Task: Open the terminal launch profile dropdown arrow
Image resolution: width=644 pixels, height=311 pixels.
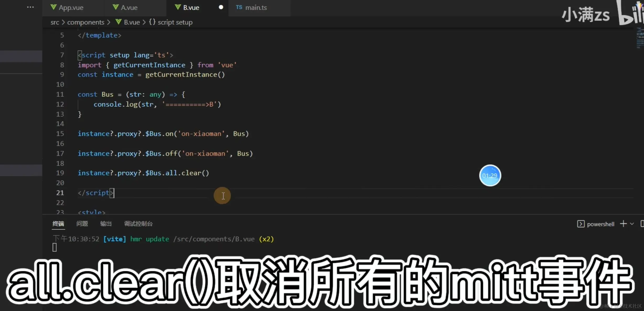Action: click(x=632, y=224)
